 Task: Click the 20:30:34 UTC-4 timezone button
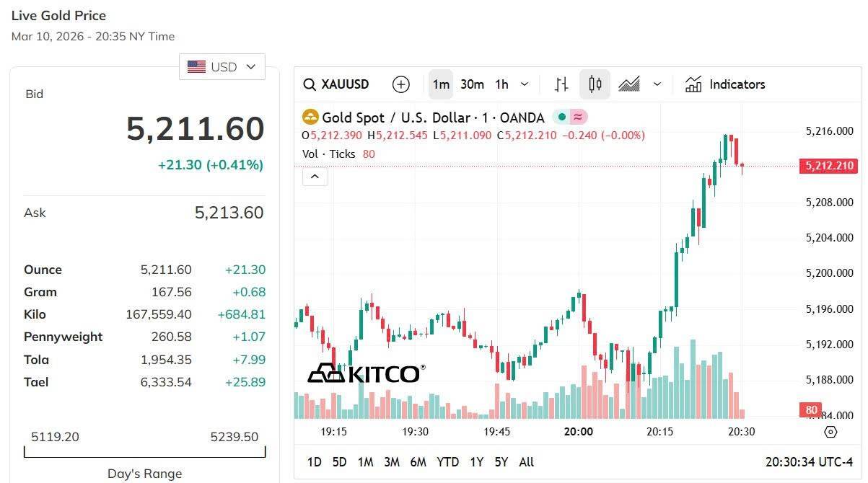pos(809,462)
